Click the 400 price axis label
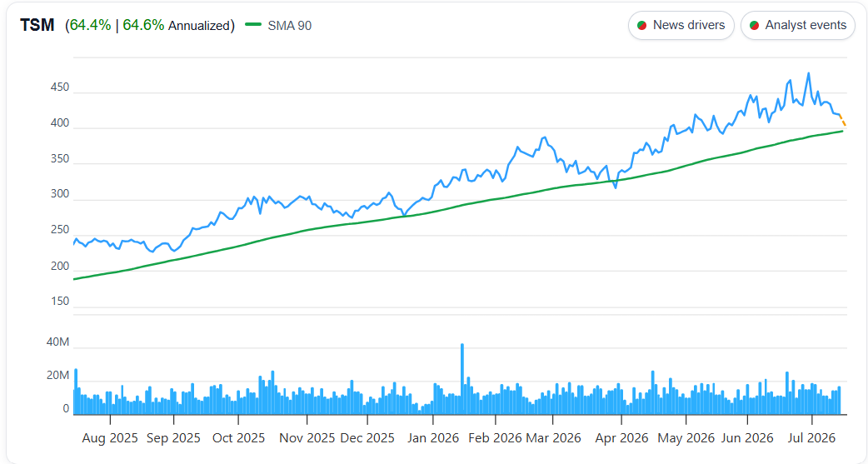Viewport: 868px width, 464px height. [x=60, y=123]
